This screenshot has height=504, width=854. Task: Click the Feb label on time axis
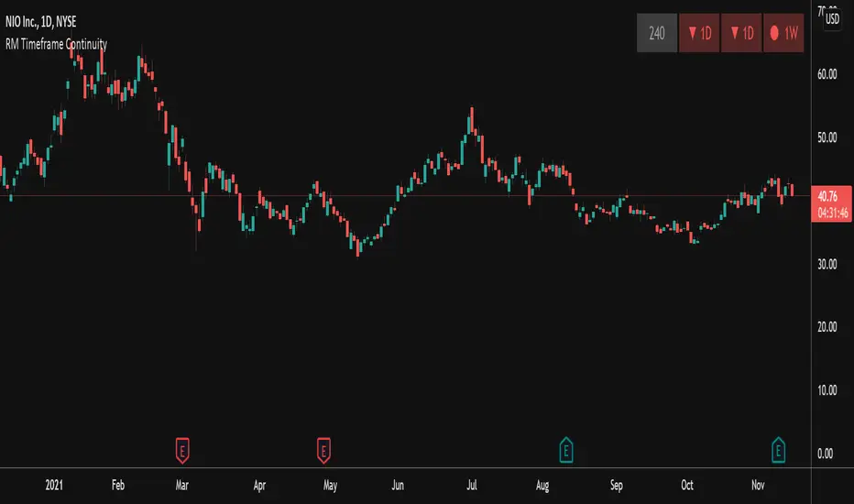118,485
